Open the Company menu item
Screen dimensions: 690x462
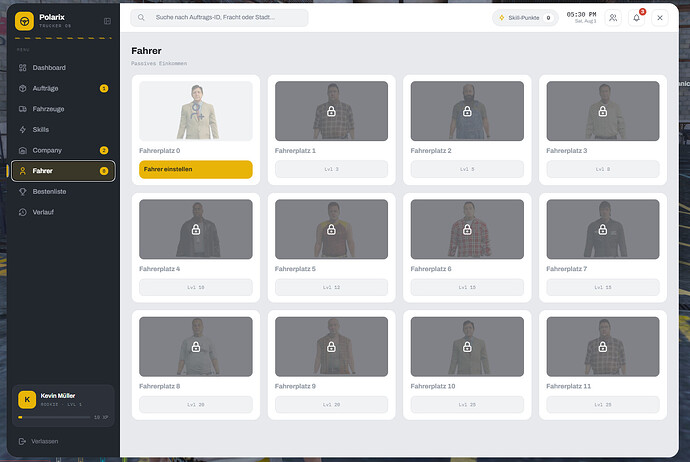63,150
